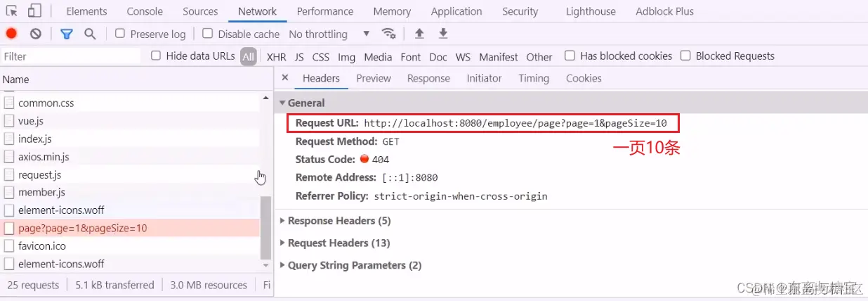
Task: Filter requests by Font
Action: pos(411,57)
